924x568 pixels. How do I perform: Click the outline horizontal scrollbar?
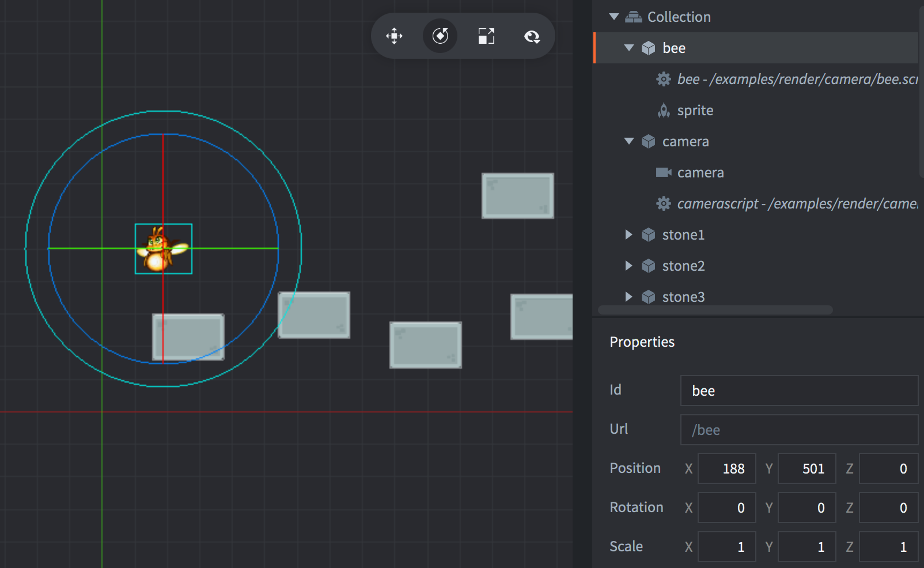click(715, 310)
